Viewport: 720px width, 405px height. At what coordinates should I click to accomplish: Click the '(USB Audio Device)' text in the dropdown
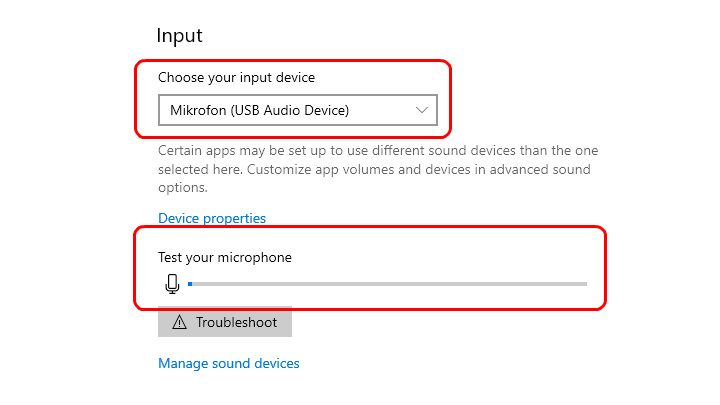pos(290,110)
